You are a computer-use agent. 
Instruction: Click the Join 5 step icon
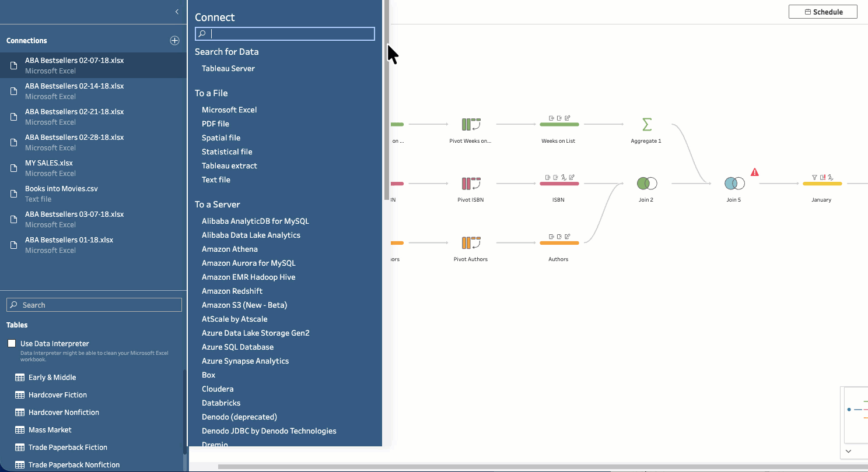(x=734, y=184)
